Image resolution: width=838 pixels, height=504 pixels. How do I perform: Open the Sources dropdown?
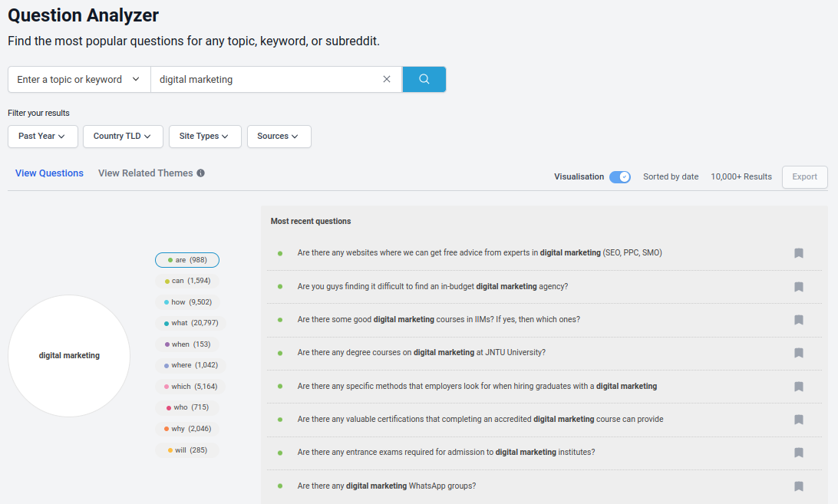279,137
